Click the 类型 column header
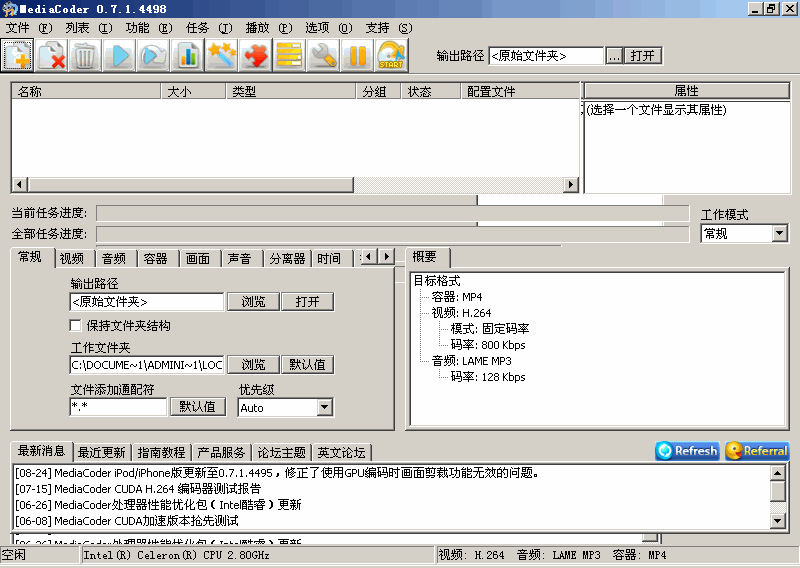 pyautogui.click(x=291, y=91)
